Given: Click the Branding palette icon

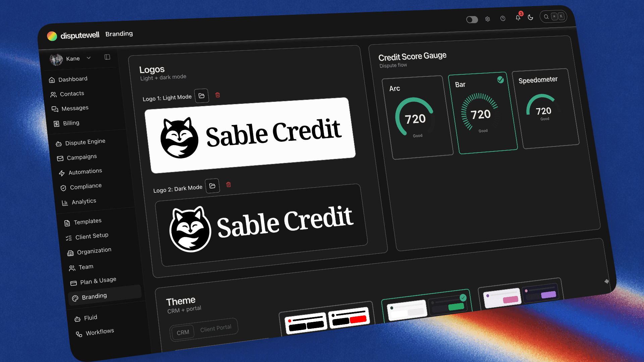Looking at the screenshot, I should click(x=75, y=298).
